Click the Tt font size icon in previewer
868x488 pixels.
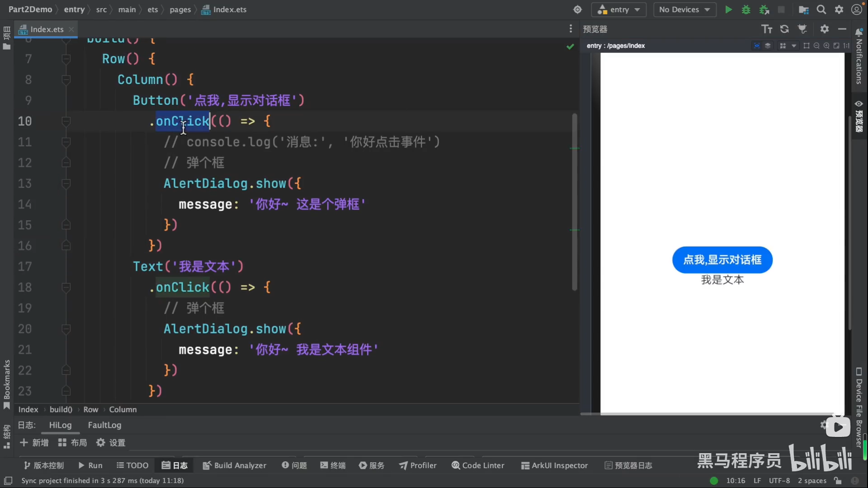tap(767, 29)
